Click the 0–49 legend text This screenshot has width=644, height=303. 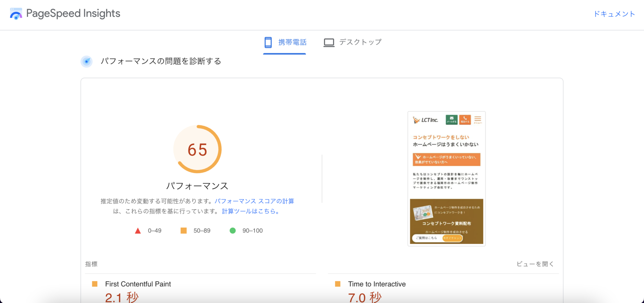(155, 231)
